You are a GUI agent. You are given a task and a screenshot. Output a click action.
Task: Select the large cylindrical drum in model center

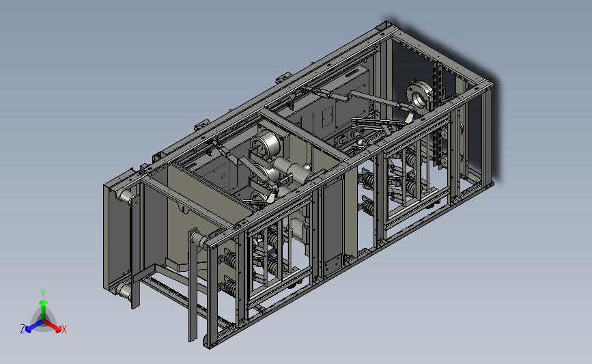tap(266, 144)
